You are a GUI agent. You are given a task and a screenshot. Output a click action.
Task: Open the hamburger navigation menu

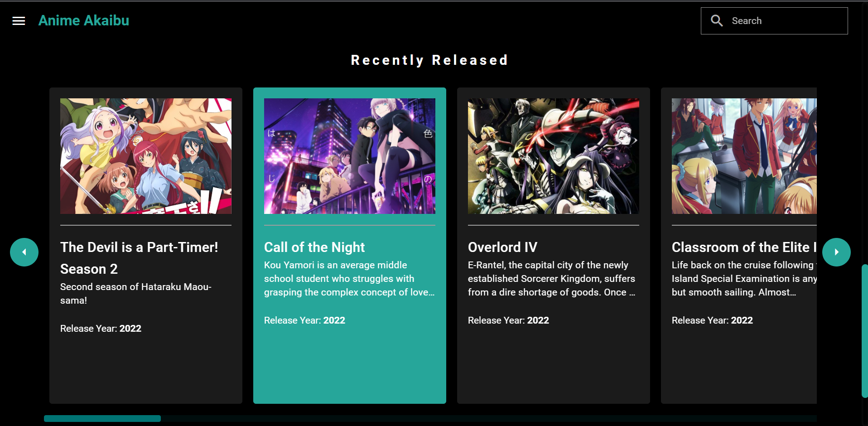click(x=19, y=21)
